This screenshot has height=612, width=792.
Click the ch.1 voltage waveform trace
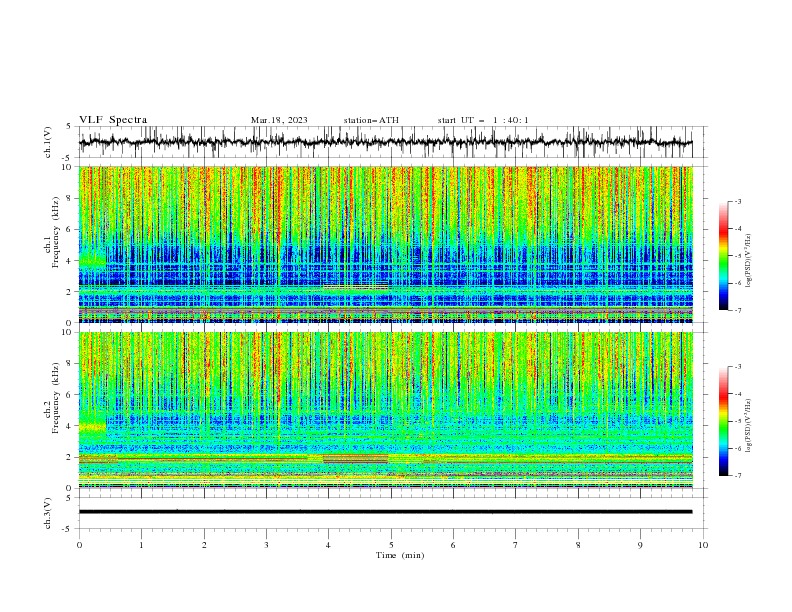(385, 142)
